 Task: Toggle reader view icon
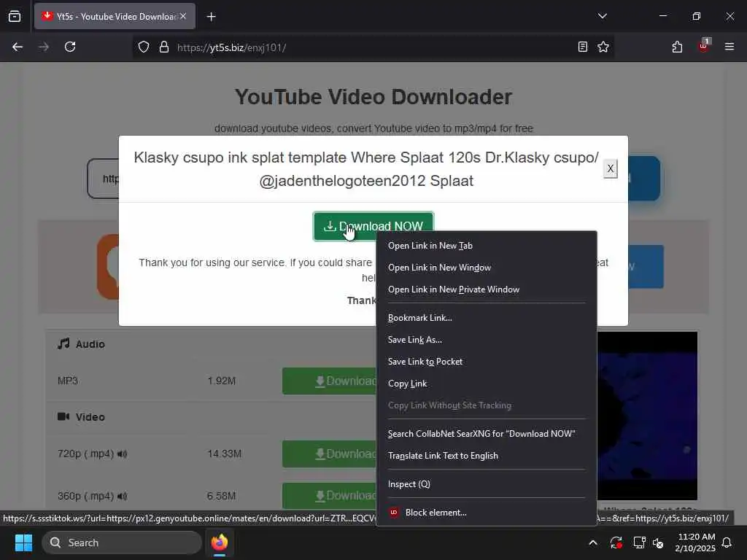[582, 47]
